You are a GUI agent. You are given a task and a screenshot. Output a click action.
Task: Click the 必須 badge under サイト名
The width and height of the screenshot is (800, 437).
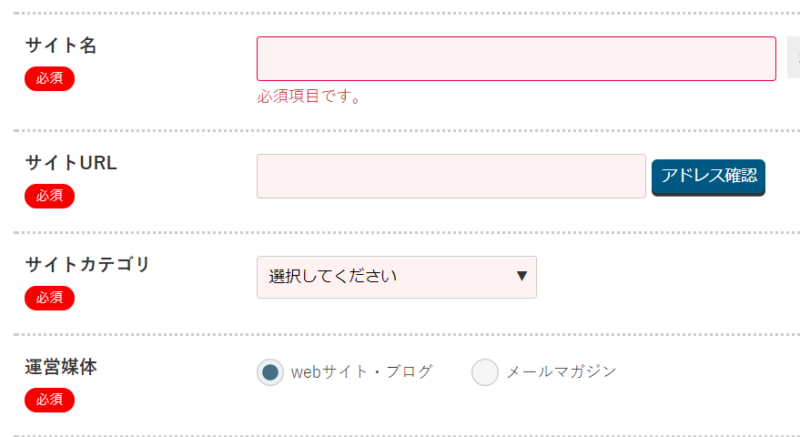[50, 79]
